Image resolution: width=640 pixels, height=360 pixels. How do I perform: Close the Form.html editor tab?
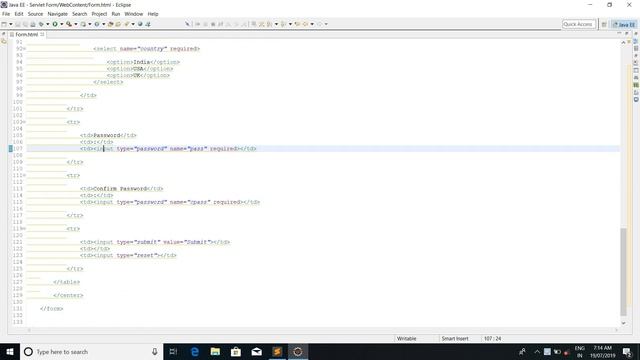(42, 34)
